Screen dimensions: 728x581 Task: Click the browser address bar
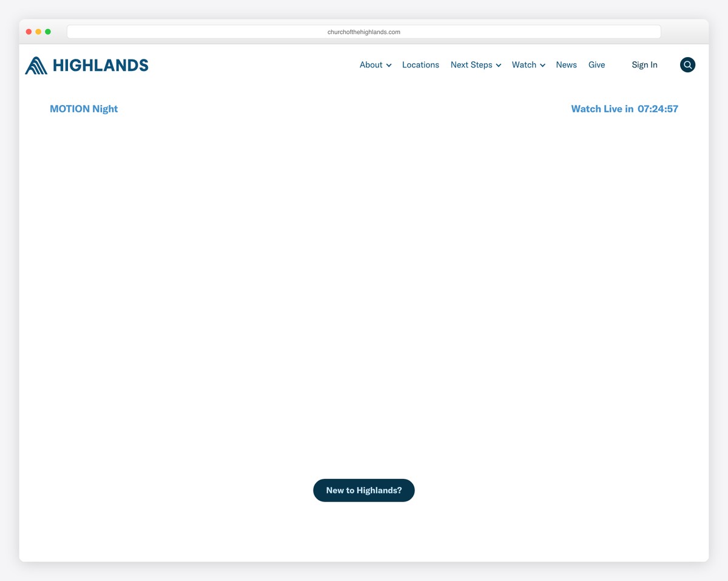(x=363, y=31)
